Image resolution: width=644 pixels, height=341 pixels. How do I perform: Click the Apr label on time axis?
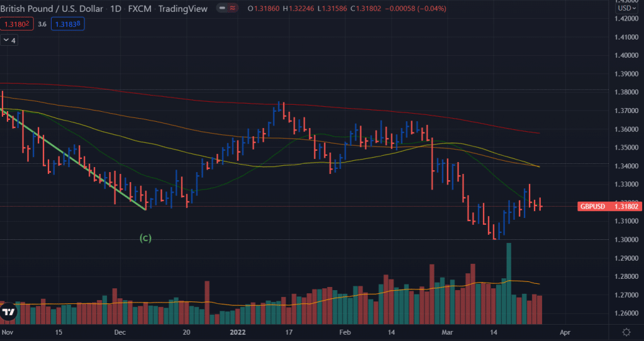click(565, 332)
